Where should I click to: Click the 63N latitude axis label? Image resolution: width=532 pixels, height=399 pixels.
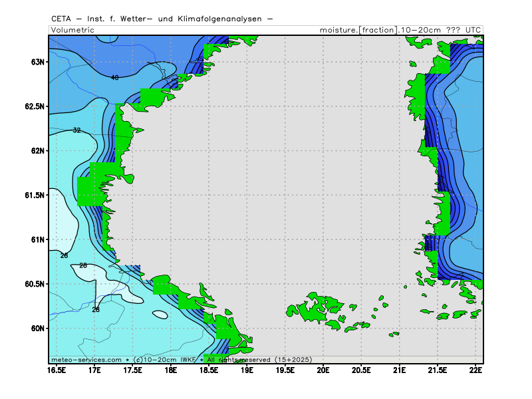point(37,62)
